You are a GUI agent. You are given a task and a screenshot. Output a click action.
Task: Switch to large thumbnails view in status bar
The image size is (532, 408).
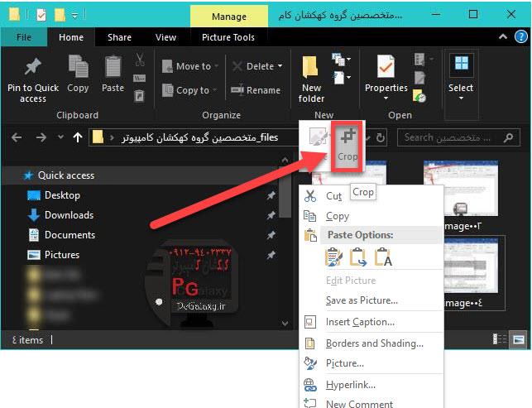point(519,339)
